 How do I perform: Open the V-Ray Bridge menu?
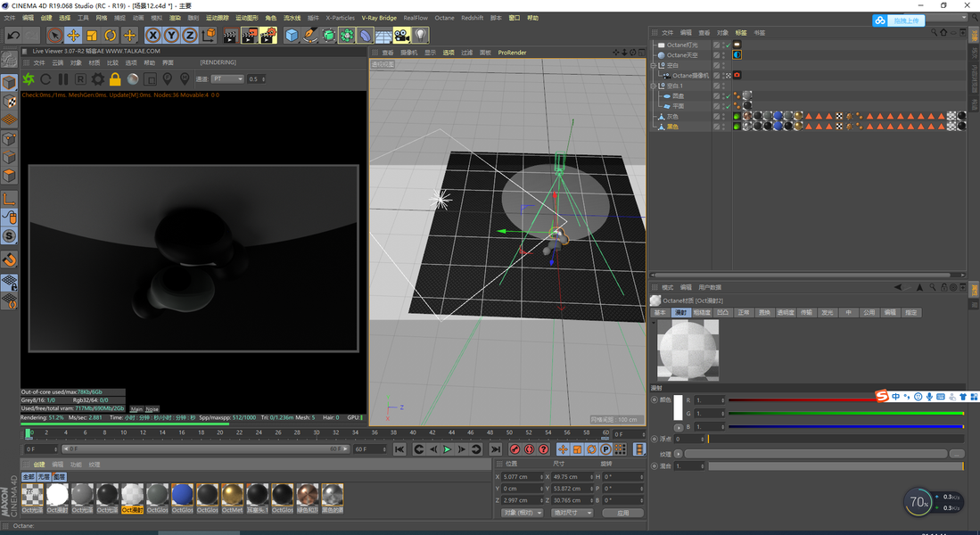tap(379, 18)
